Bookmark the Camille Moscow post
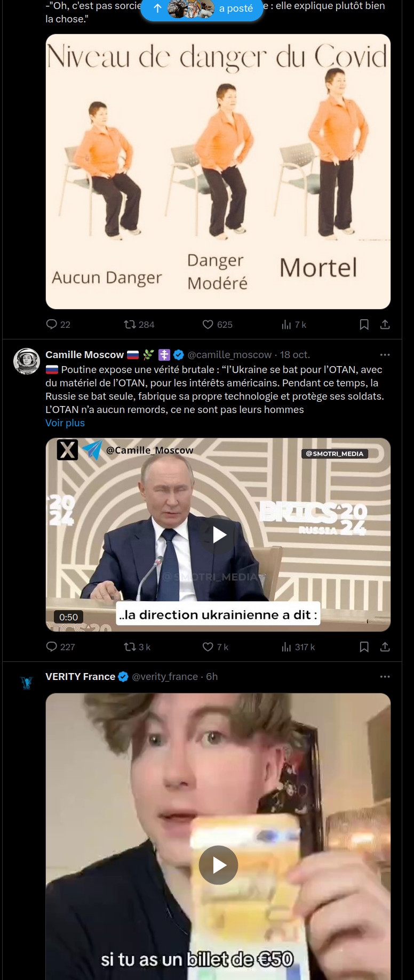Image resolution: width=414 pixels, height=980 pixels. point(364,646)
